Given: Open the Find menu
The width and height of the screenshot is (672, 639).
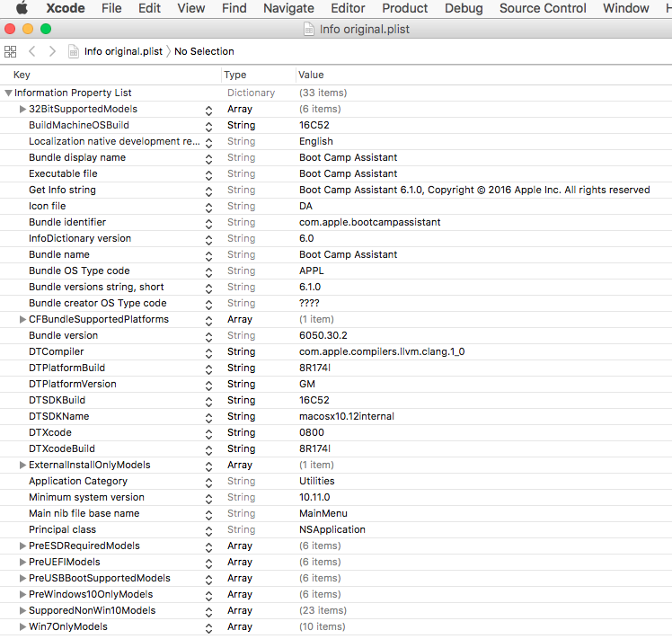Looking at the screenshot, I should tap(234, 8).
